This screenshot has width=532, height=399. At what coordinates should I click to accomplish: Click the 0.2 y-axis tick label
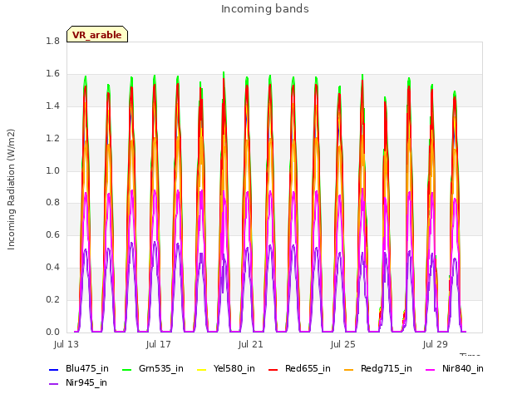(x=53, y=299)
